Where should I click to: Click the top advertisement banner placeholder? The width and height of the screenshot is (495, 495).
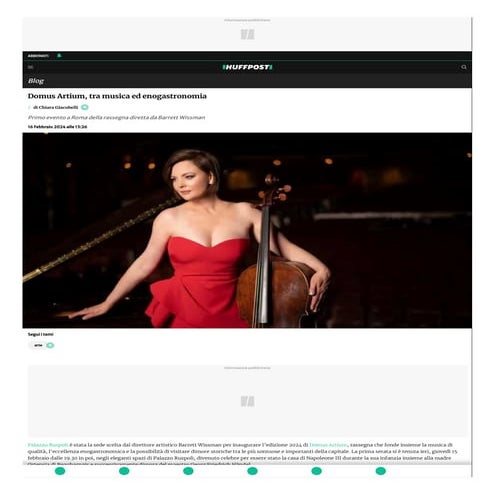(x=247, y=34)
